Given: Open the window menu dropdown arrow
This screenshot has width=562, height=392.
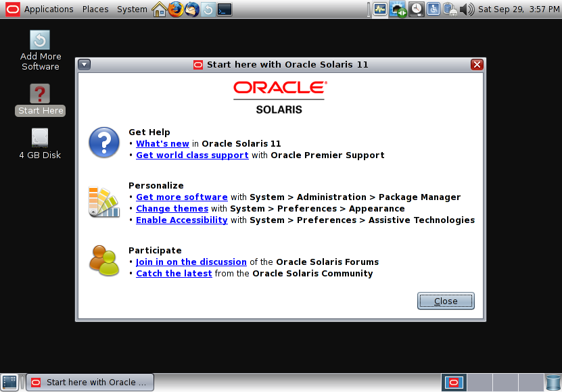Looking at the screenshot, I should tap(85, 65).
